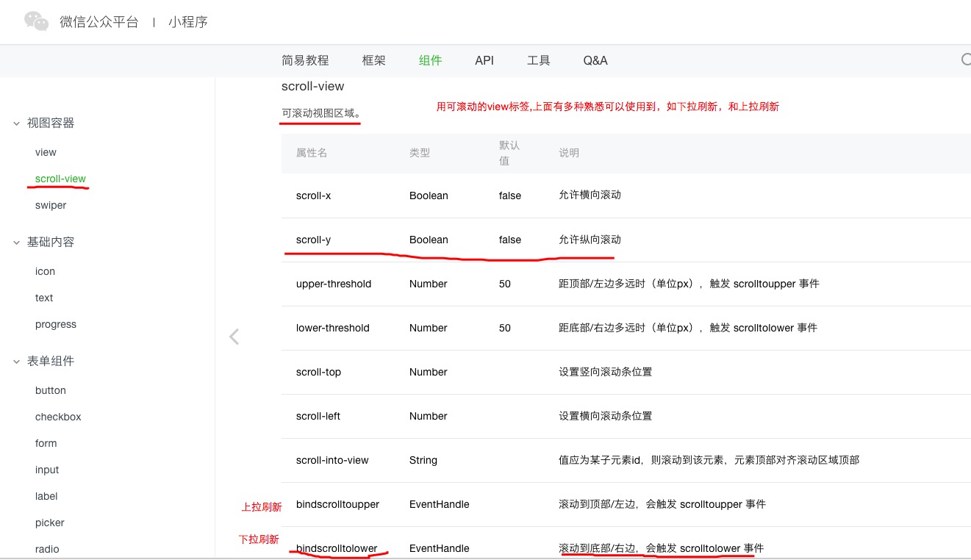Open the API tab
The height and width of the screenshot is (560, 971).
[484, 60]
